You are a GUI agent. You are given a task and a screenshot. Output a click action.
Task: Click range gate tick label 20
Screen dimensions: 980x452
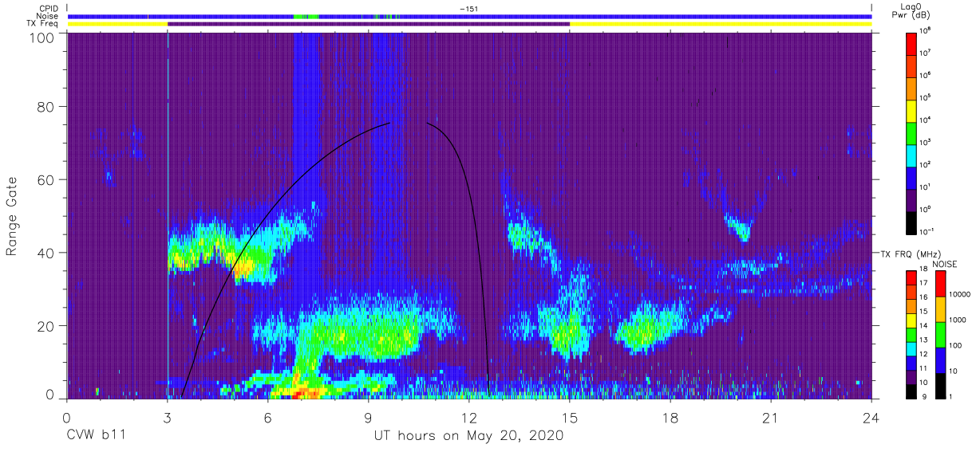(x=45, y=326)
